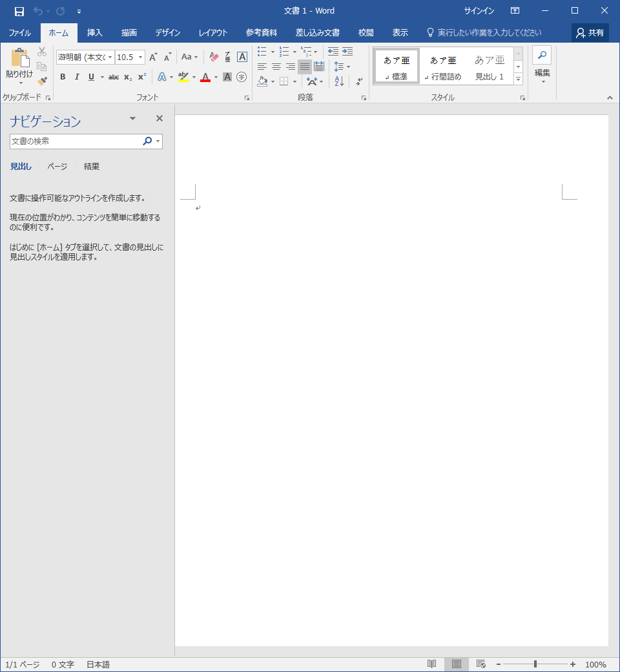
Task: Click the Clear All Formatting eraser icon
Action: (x=214, y=58)
